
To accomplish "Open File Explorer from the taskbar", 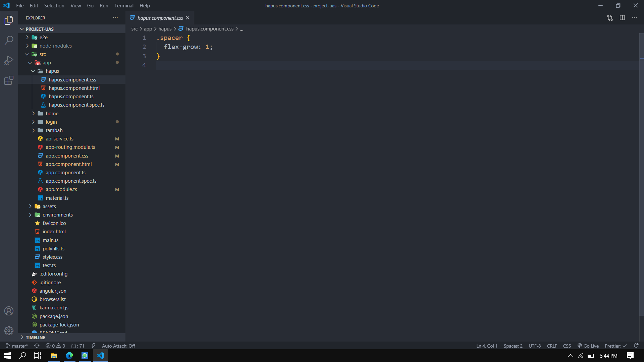I will tap(54, 356).
